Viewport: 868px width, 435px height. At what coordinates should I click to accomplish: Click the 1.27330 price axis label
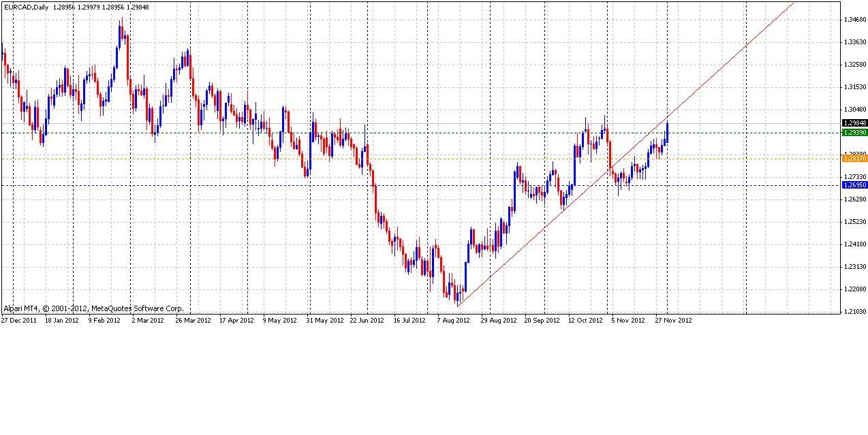click(x=854, y=177)
